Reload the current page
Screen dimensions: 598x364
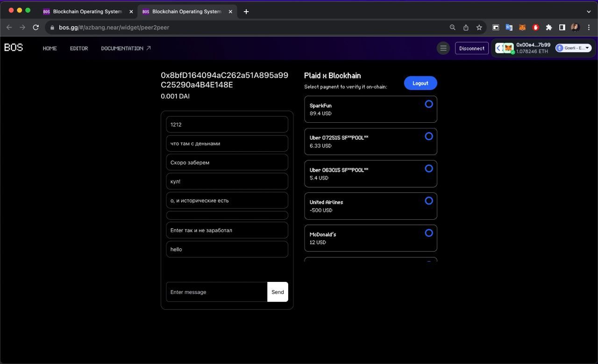[36, 28]
